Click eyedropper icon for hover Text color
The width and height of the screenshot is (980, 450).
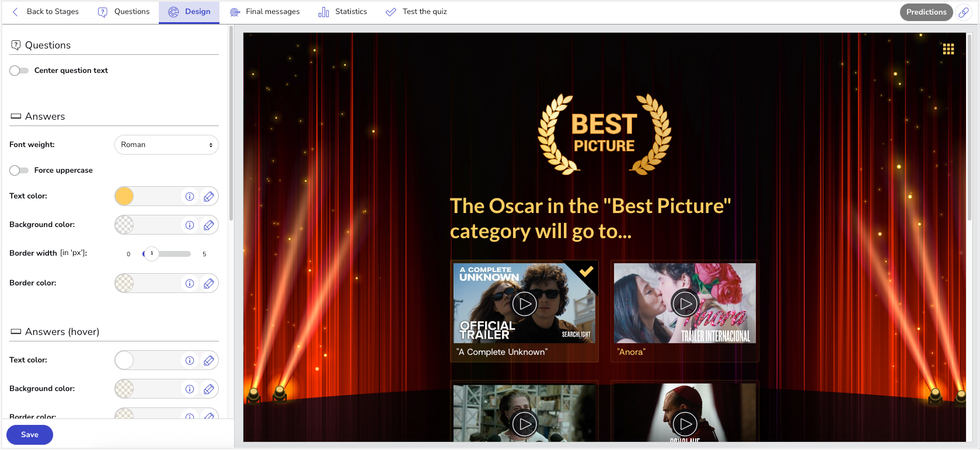pos(208,361)
